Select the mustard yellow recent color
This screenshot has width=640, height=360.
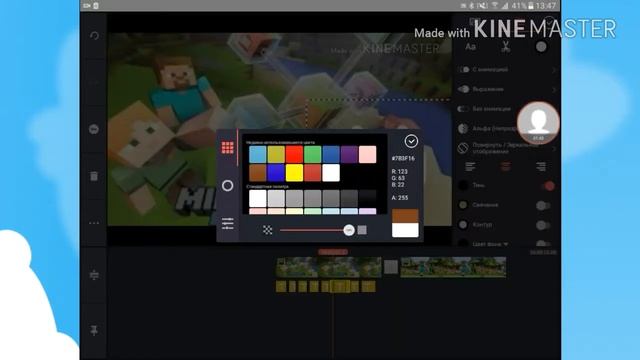pyautogui.click(x=276, y=155)
